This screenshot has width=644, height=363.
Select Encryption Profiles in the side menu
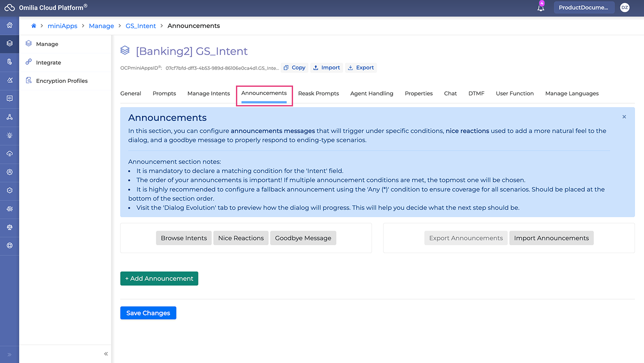(62, 81)
